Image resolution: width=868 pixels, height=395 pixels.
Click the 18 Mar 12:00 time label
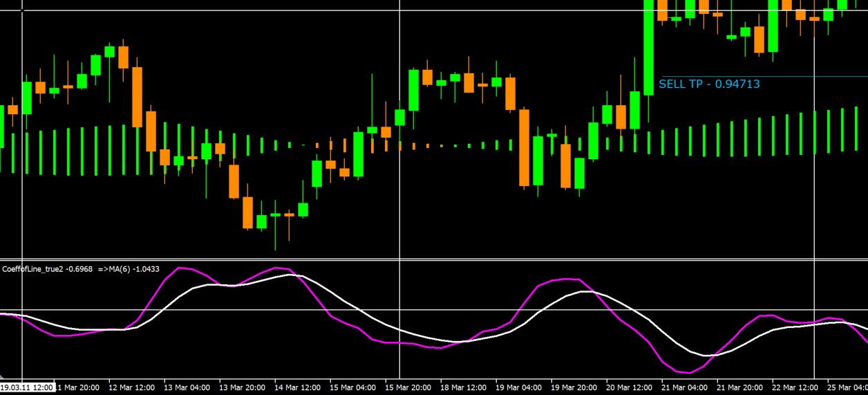(464, 388)
